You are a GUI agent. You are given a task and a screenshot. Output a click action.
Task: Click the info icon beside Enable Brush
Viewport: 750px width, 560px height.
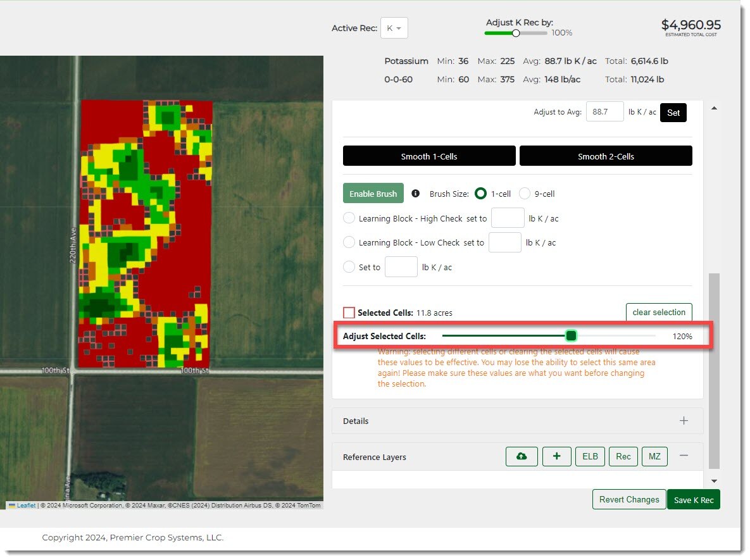click(416, 194)
